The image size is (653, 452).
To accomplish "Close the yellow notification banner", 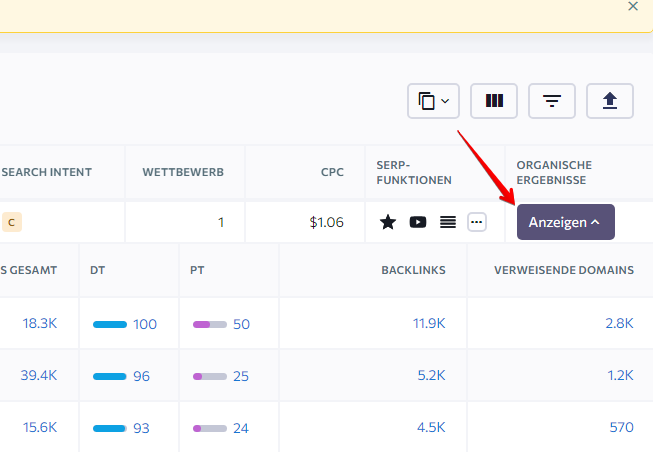I will tap(633, 6).
